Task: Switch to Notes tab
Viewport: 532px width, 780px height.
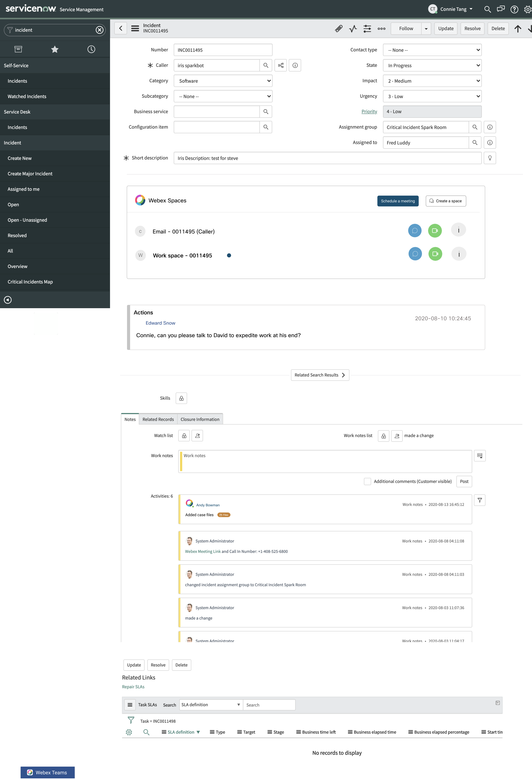Action: (130, 419)
